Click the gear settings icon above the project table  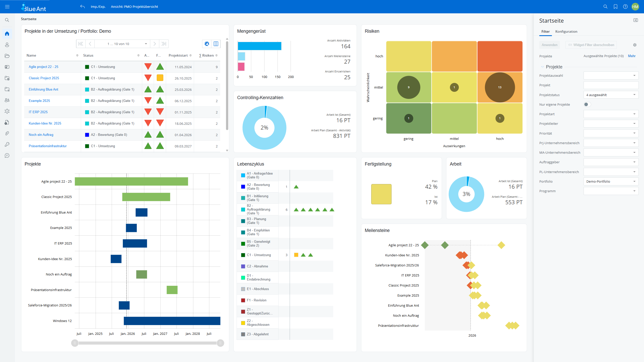click(207, 44)
